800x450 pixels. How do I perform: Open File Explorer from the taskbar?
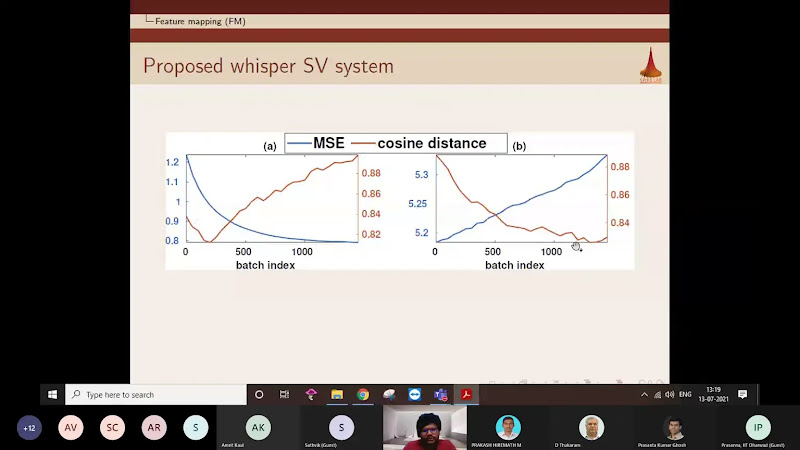(x=337, y=394)
